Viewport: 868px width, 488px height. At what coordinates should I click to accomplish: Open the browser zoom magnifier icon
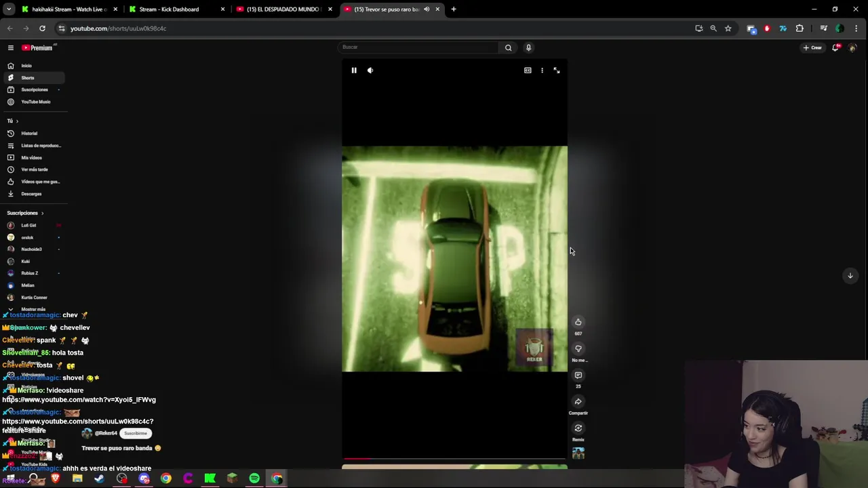713,28
